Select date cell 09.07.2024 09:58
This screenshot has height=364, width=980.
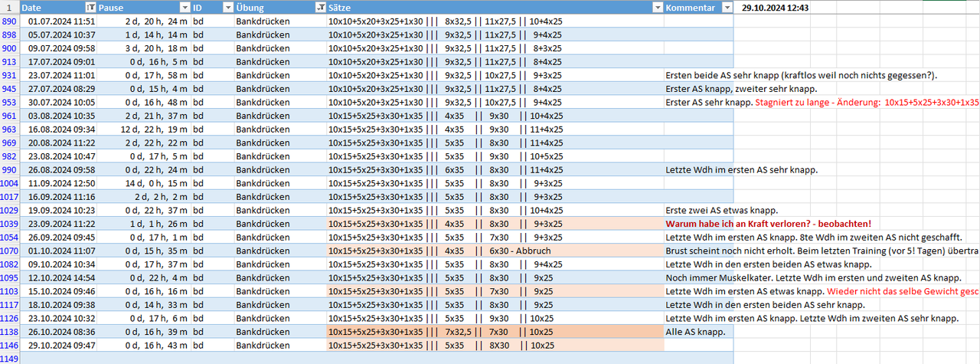click(x=59, y=48)
